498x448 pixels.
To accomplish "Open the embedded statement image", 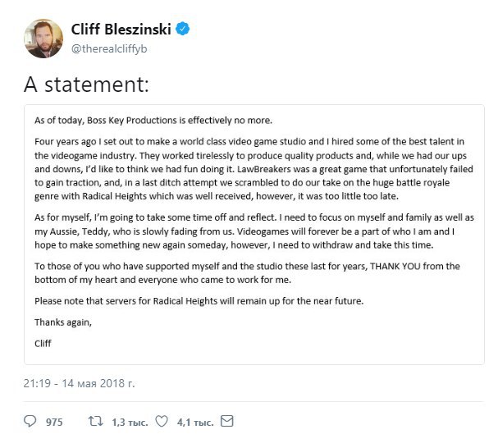I will coord(254,235).
